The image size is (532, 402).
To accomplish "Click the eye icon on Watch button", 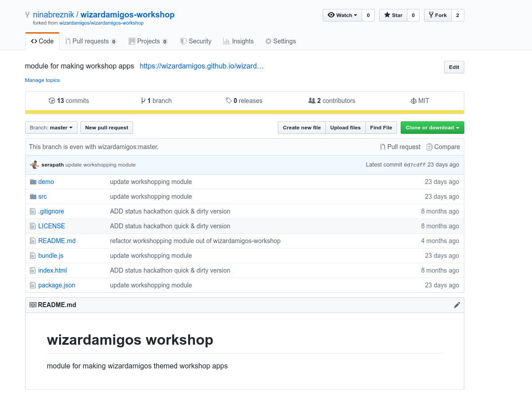I will coord(331,15).
